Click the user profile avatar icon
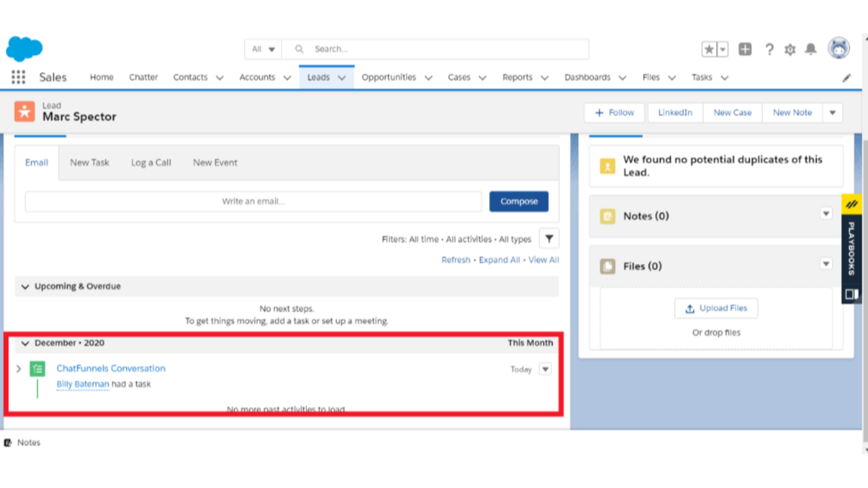This screenshot has height=488, width=868. pos(839,48)
